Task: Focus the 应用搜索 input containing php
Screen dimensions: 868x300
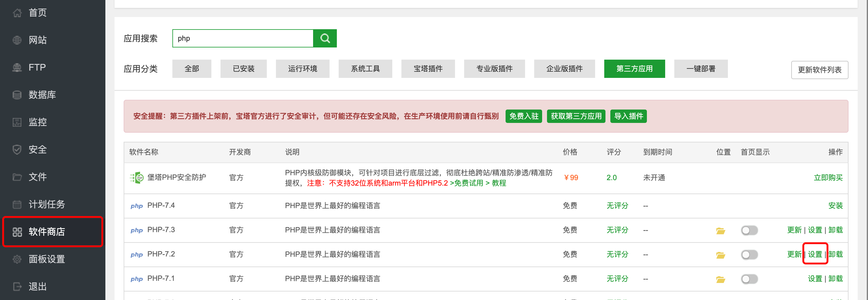Action: pyautogui.click(x=243, y=38)
